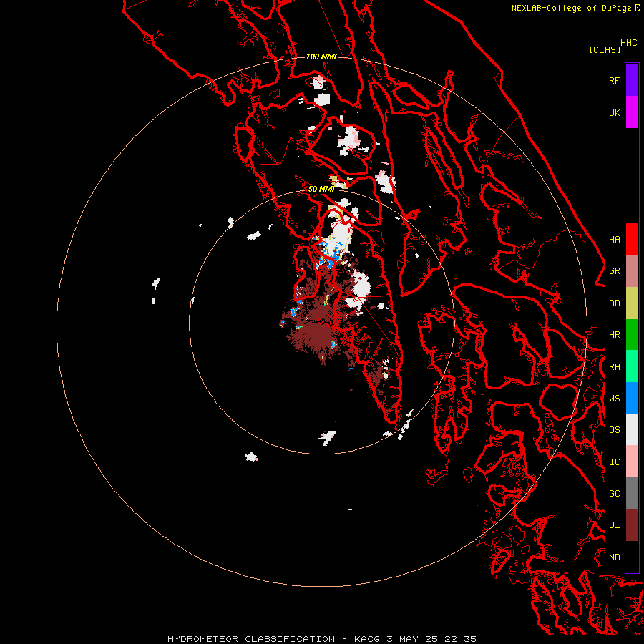Click the GC gray legend color
This screenshot has height=644, width=644.
632,493
